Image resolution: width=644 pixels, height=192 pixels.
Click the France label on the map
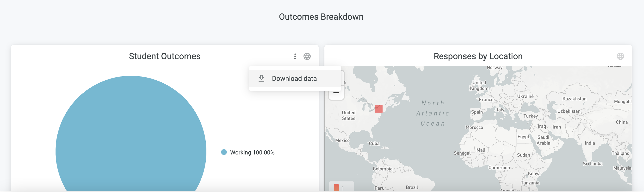tap(486, 100)
